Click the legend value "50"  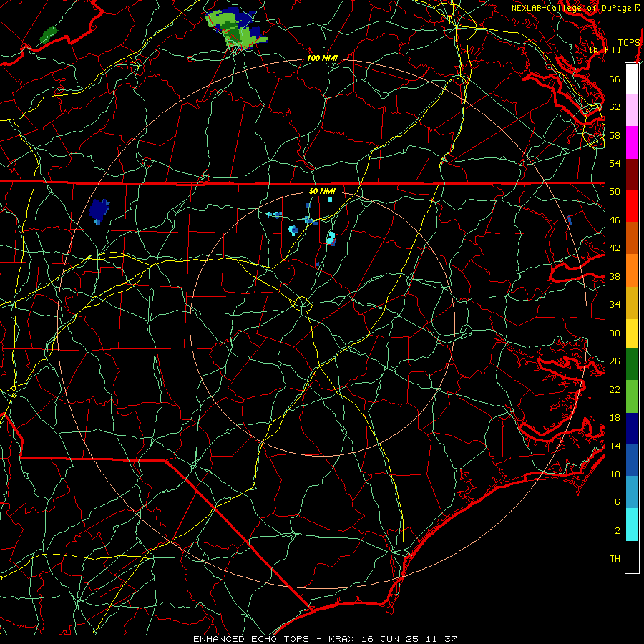point(615,191)
